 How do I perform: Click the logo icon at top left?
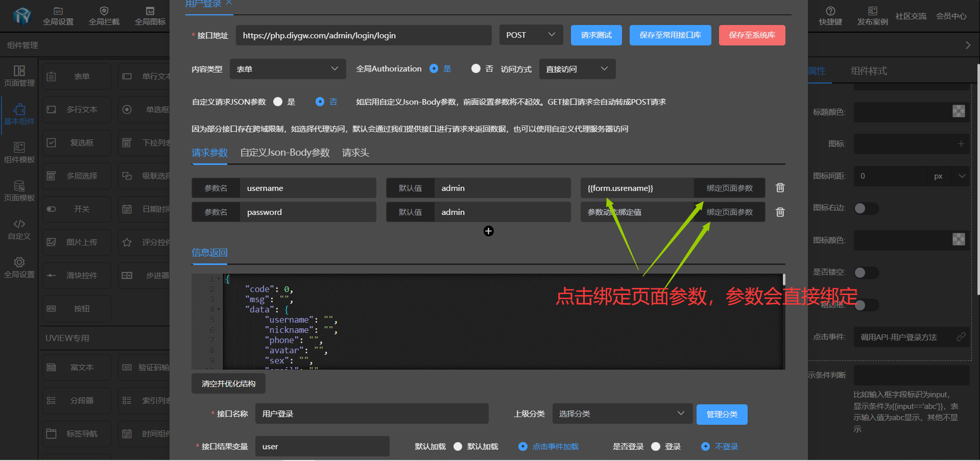[22, 16]
